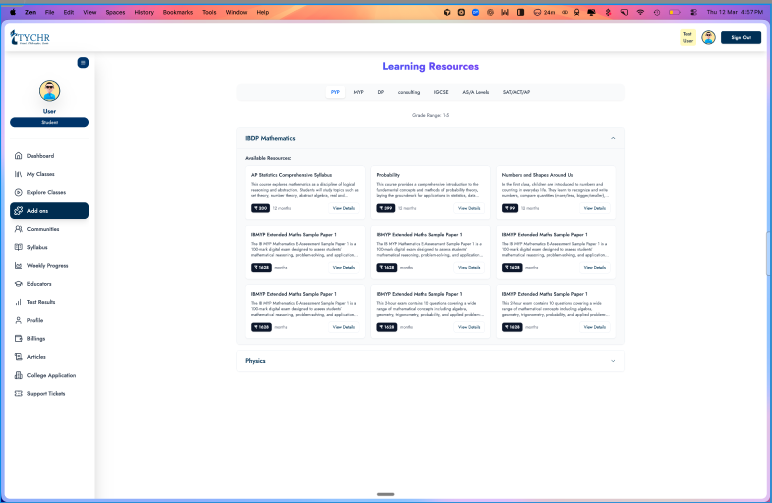Open the Bookmarks menu in menu bar

pos(177,12)
